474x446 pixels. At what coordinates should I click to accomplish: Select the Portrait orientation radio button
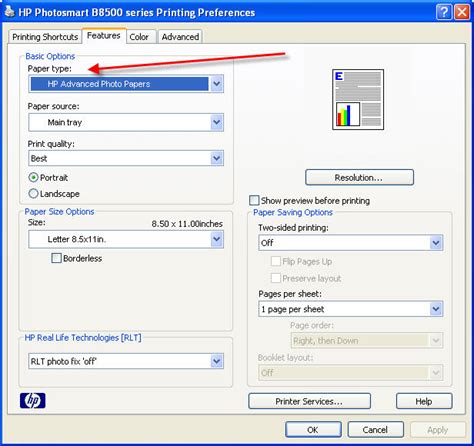33,178
